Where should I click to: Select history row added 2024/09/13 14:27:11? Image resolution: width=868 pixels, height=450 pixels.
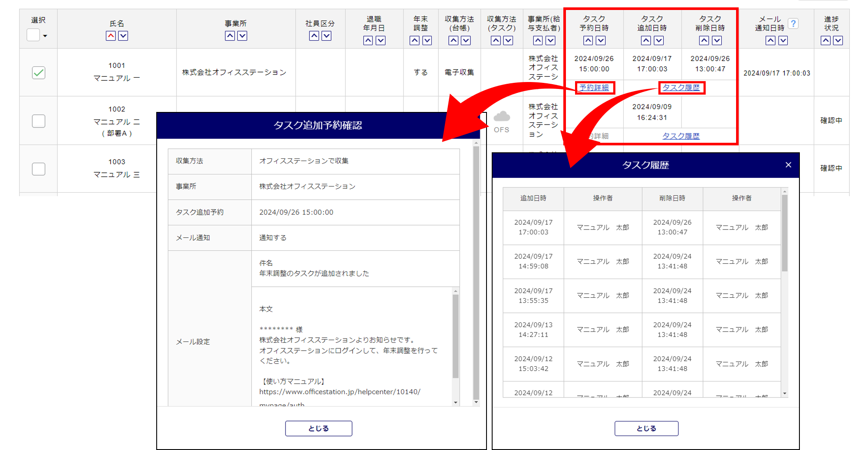coord(642,330)
